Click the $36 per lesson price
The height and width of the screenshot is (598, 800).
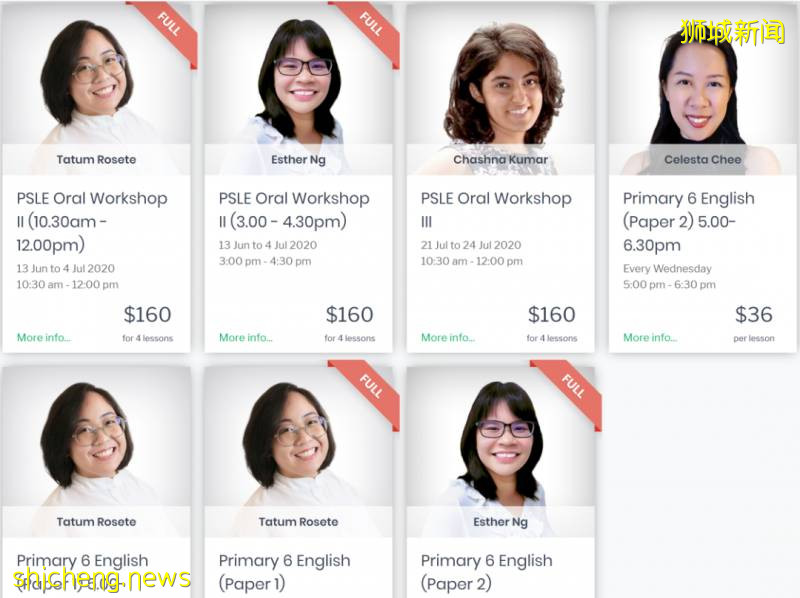click(x=753, y=315)
